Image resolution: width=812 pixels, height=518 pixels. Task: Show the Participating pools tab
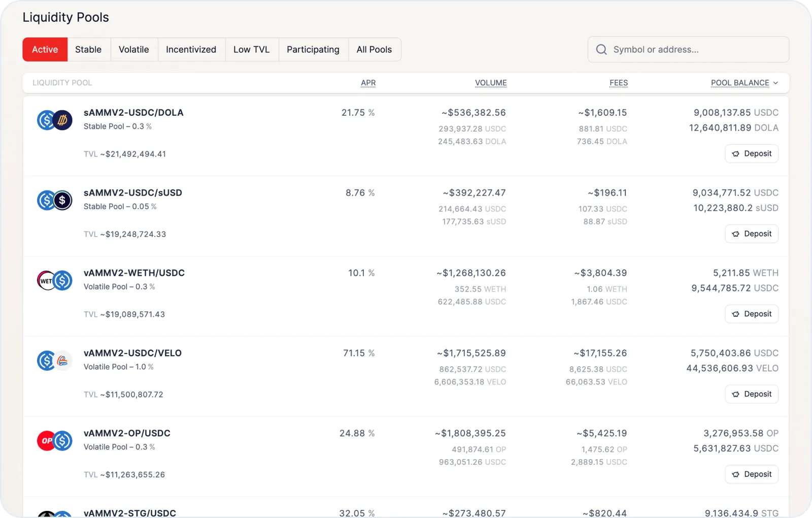click(x=313, y=49)
